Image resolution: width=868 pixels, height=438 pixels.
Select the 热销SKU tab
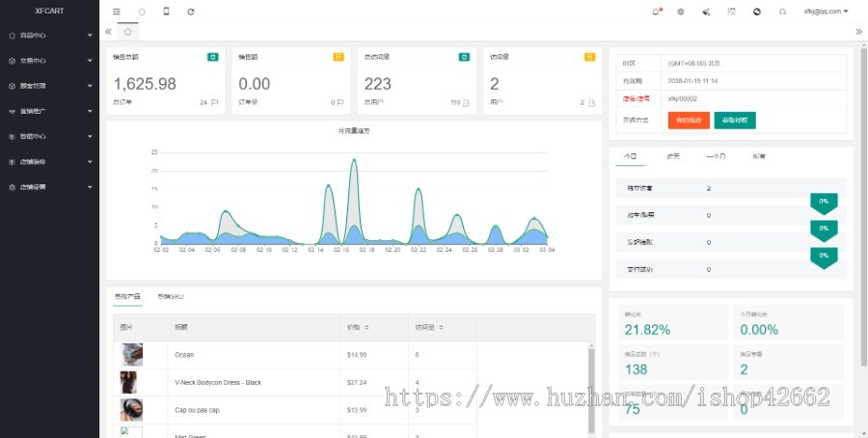(x=171, y=296)
